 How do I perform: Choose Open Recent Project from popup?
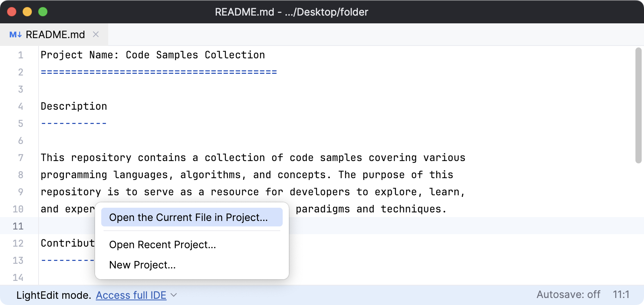pyautogui.click(x=162, y=245)
